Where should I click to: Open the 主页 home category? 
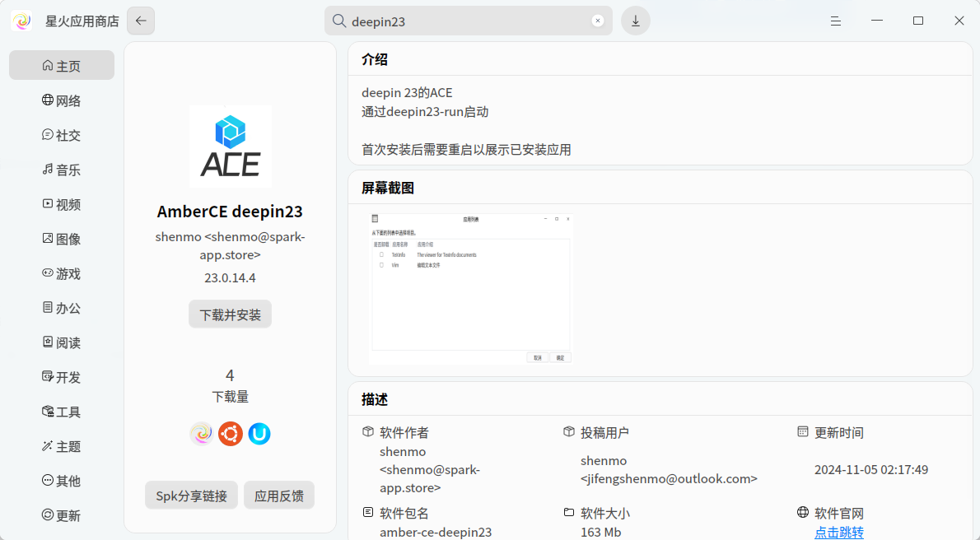pos(62,66)
